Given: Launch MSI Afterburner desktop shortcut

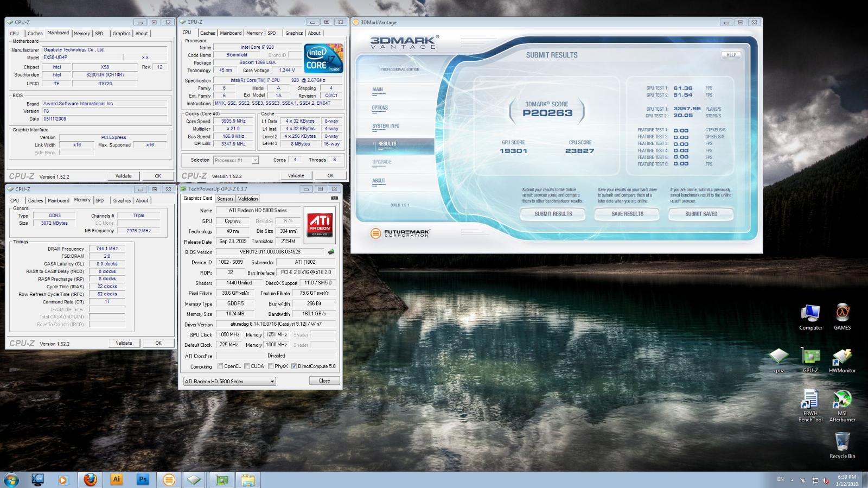Looking at the screenshot, I should click(x=842, y=406).
